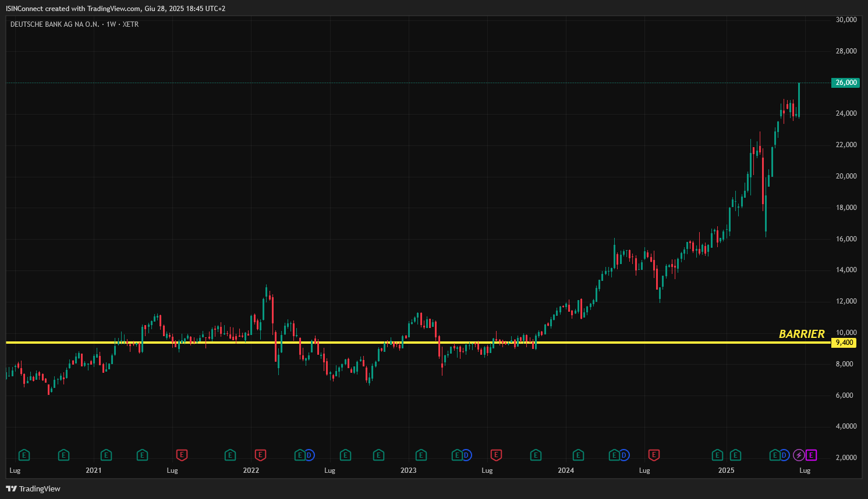Click the 30,000 price scale value

(x=846, y=20)
